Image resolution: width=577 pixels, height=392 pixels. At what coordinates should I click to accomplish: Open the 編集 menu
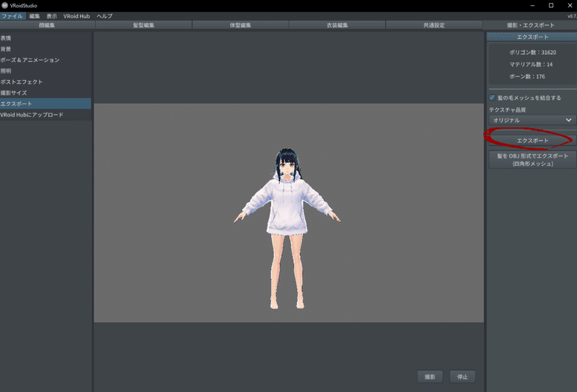[34, 16]
